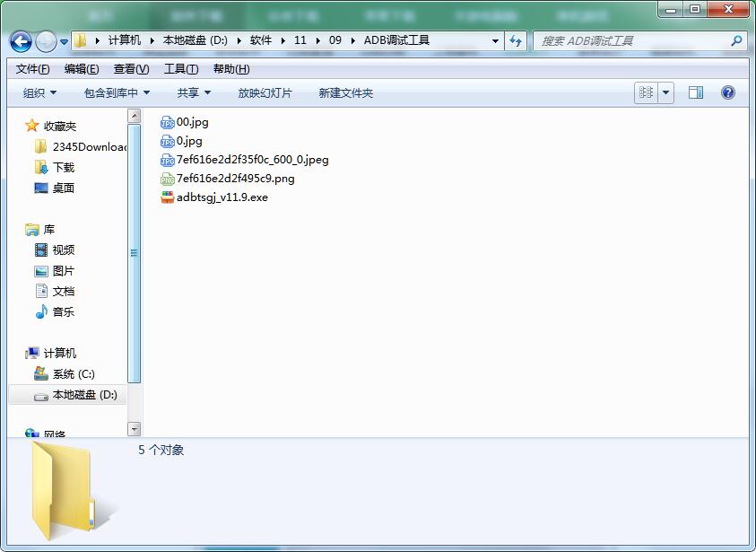This screenshot has height=552, width=756.
Task: Select 本地磁盘 (D:) in the address breadcrumb
Action: click(195, 40)
